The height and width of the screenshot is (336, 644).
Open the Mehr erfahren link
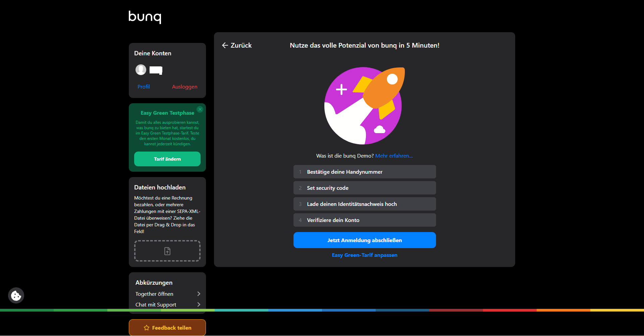tap(394, 156)
